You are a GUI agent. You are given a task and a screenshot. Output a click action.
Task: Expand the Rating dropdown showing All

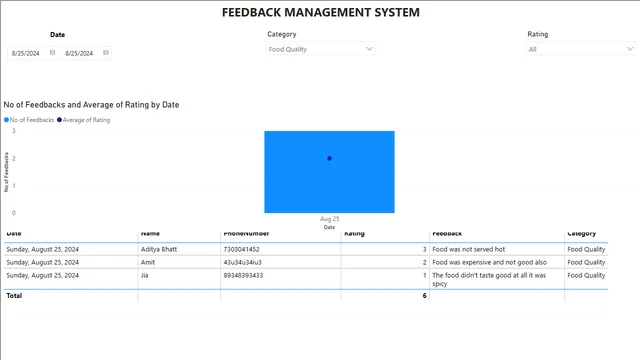click(581, 49)
